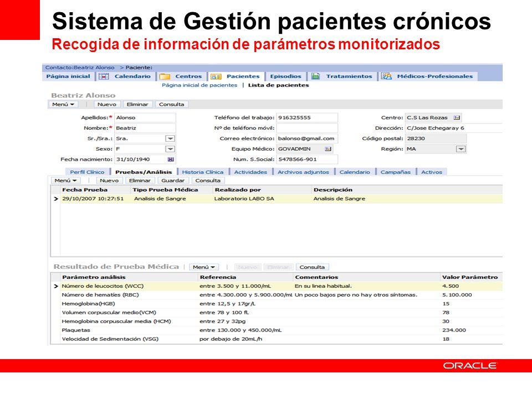Expand the Sr./Sra. dropdown

[x=170, y=139]
